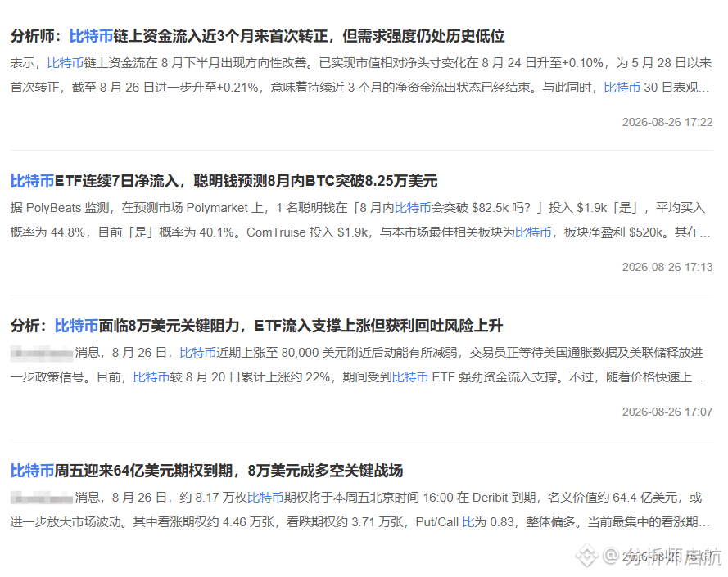Click 比特币 link in first headline
Screen dimensions: 728x577
[x=91, y=36]
